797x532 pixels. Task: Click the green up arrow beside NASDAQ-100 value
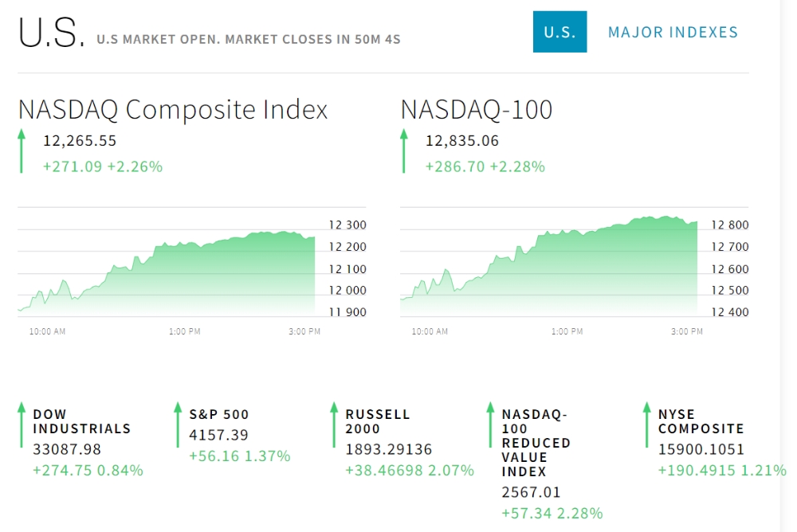tap(404, 151)
